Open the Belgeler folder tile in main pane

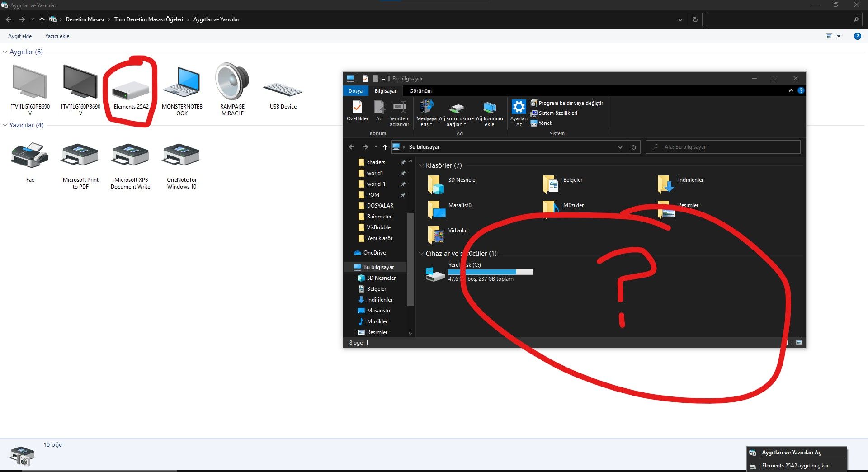pos(563,184)
